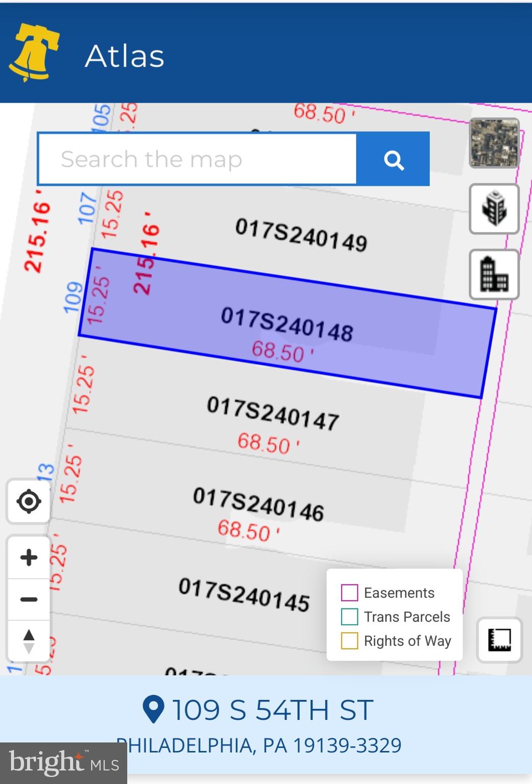The height and width of the screenshot is (784, 532).
Task: Click the Atlas title text
Action: point(124,56)
